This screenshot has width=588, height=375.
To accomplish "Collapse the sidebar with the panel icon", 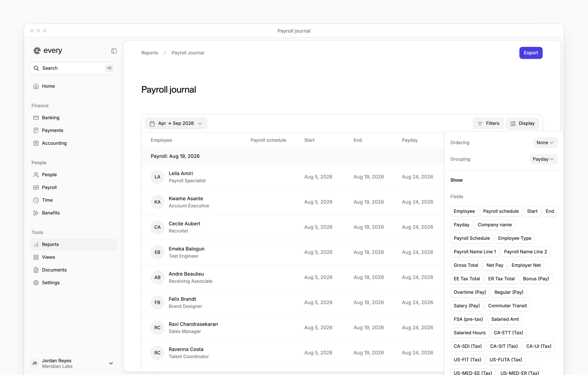I will (x=114, y=51).
